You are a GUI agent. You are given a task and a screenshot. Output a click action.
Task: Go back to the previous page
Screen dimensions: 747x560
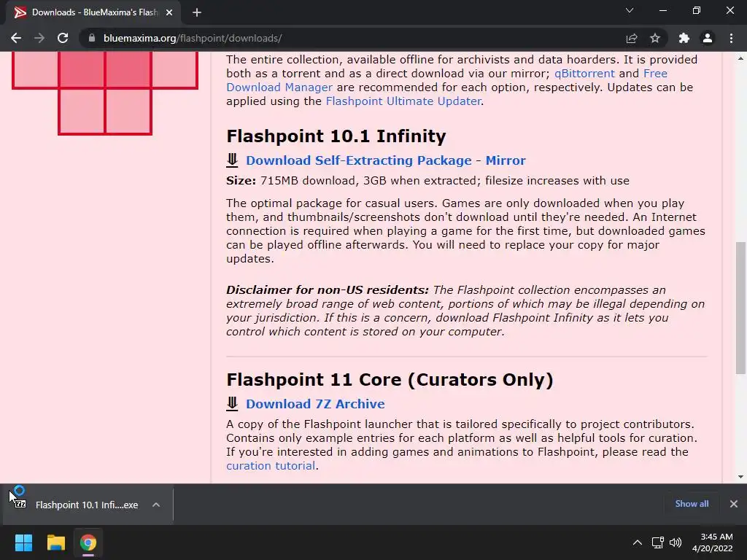point(16,38)
